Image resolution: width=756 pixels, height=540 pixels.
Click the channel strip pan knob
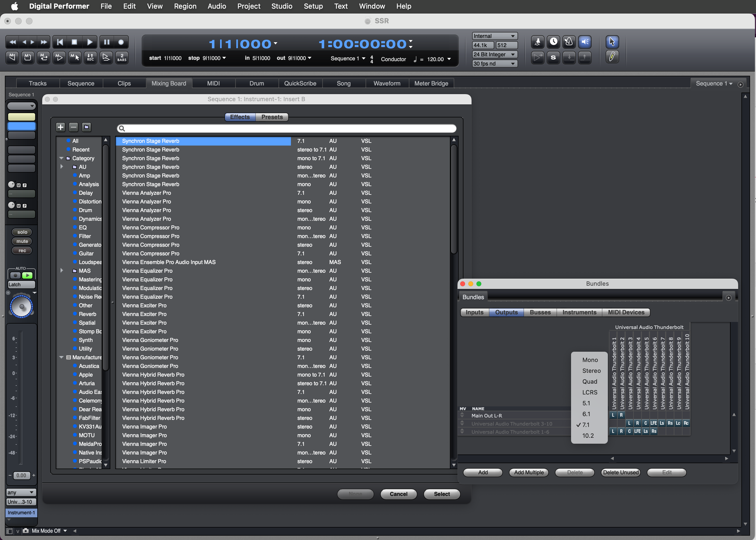point(22,306)
